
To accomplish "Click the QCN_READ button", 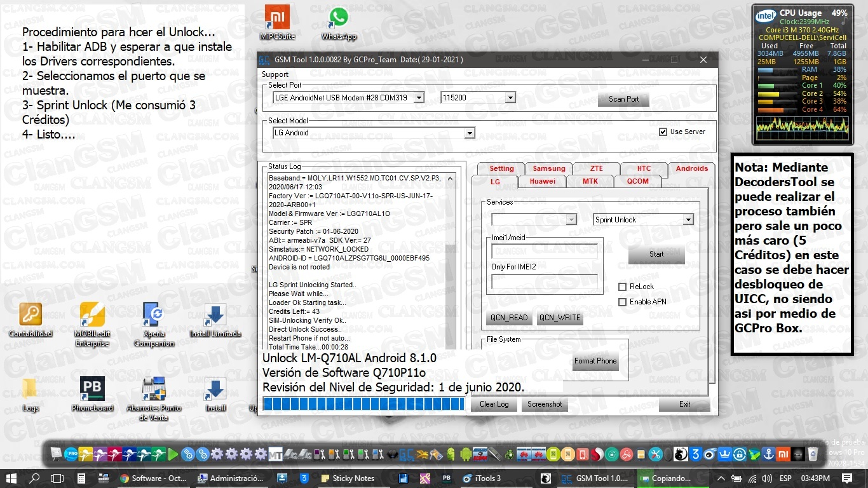I will click(x=509, y=318).
